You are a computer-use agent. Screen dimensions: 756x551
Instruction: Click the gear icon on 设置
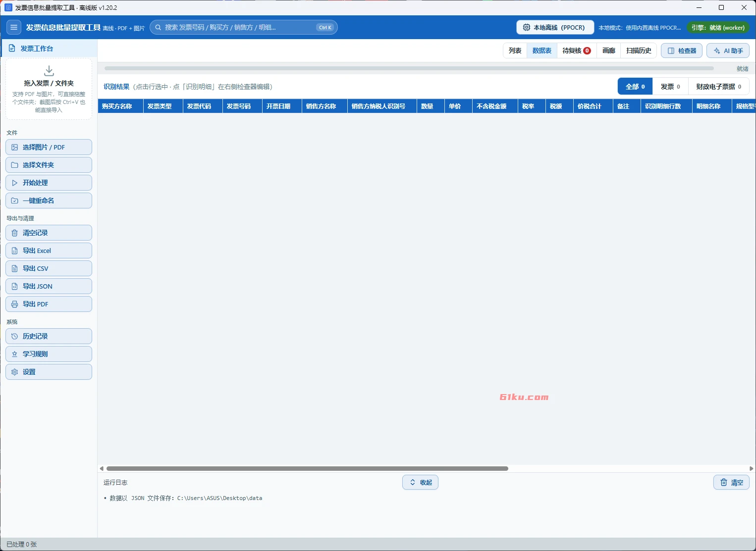pos(15,372)
